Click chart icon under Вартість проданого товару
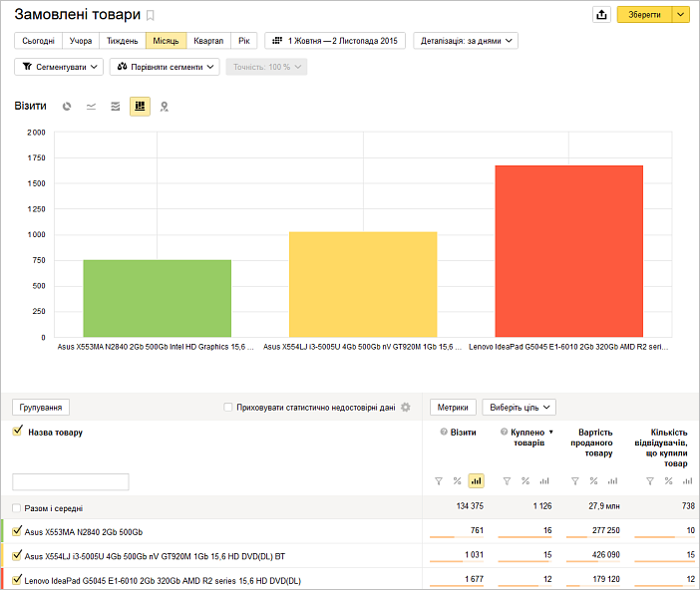The image size is (700, 590). [612, 481]
